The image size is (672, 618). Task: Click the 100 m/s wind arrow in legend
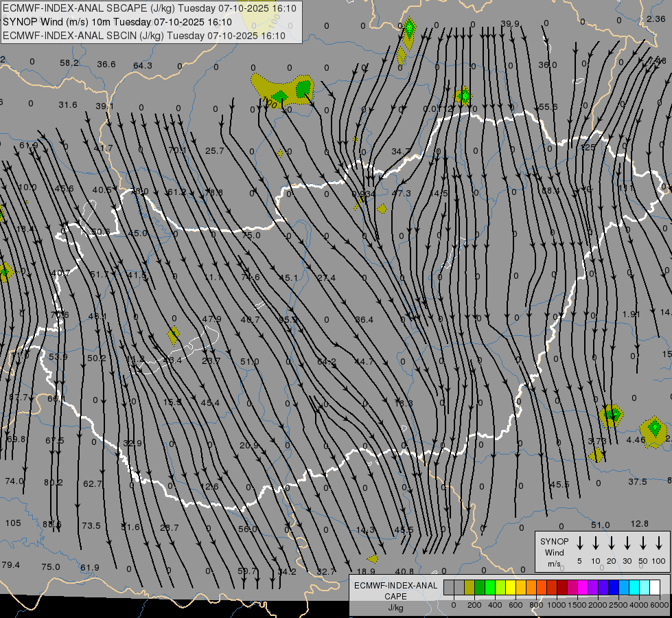click(659, 543)
